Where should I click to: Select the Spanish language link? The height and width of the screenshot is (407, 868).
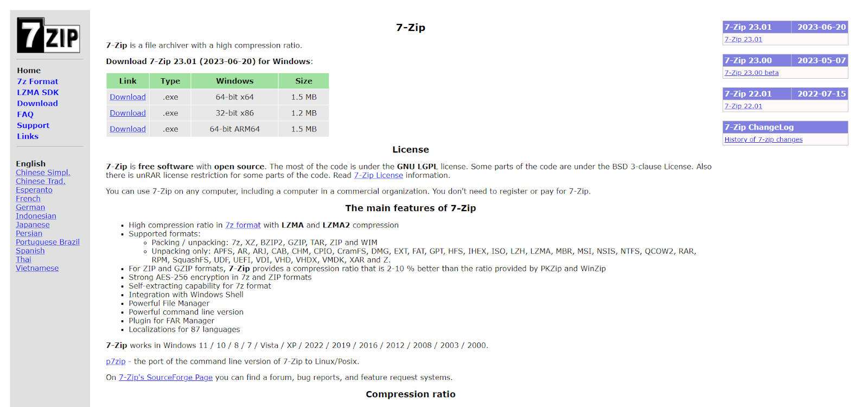30,251
